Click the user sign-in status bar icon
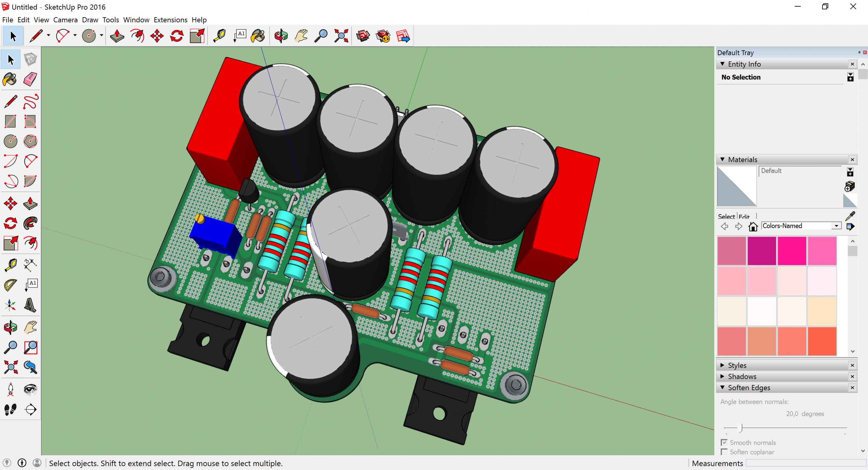 (37, 463)
